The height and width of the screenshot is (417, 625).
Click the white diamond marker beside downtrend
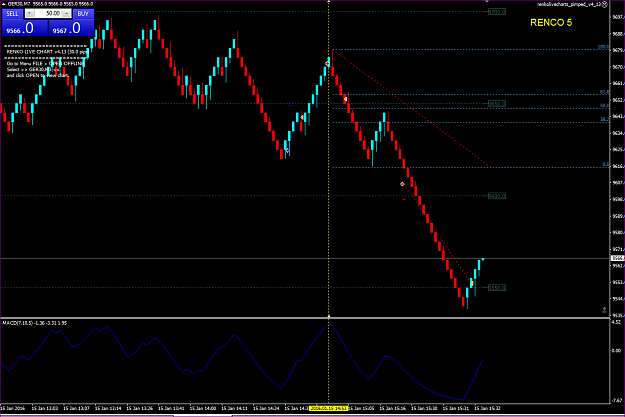[x=402, y=184]
